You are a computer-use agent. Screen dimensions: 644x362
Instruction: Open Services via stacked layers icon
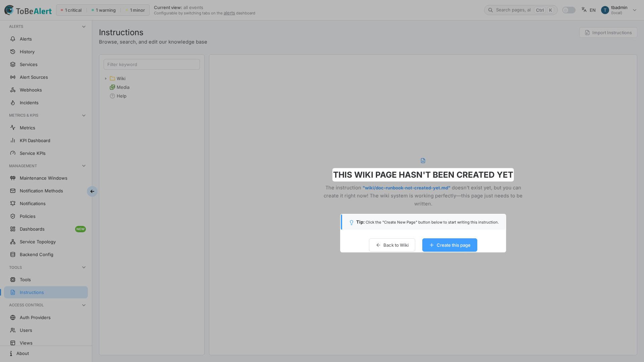click(x=13, y=64)
